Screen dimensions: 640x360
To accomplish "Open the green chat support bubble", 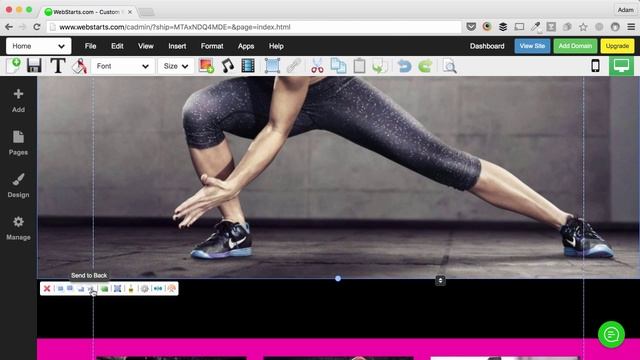I will coord(611,335).
